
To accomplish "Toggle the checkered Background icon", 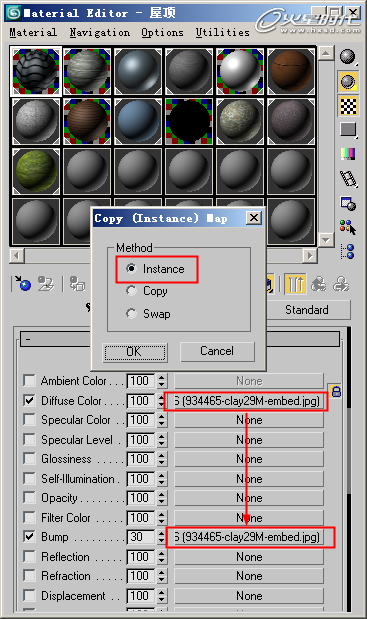I will (348, 106).
